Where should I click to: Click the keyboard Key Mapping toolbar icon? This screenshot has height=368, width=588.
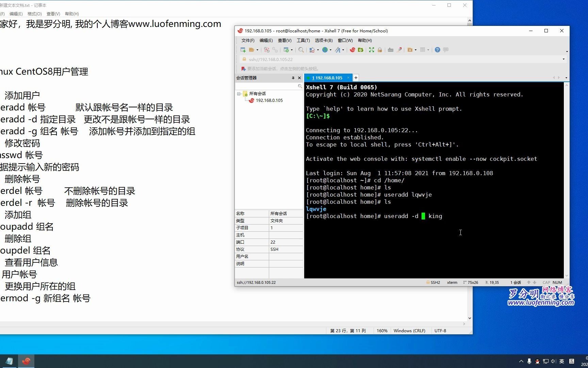391,50
